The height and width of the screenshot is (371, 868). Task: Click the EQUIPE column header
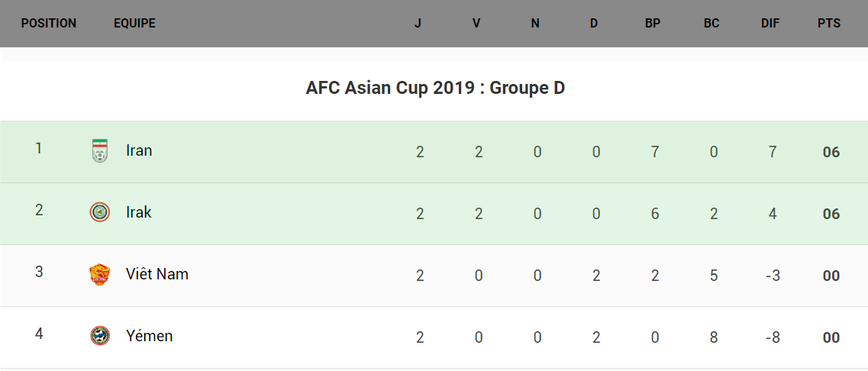(x=134, y=24)
